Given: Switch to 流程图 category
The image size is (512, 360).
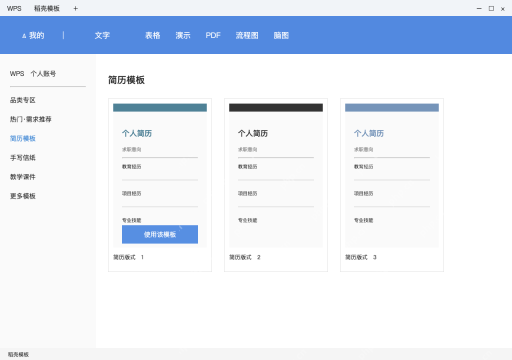Looking at the screenshot, I should 247,35.
